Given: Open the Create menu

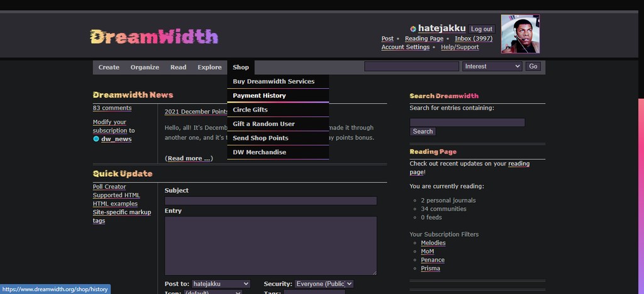Looking at the screenshot, I should tap(109, 67).
